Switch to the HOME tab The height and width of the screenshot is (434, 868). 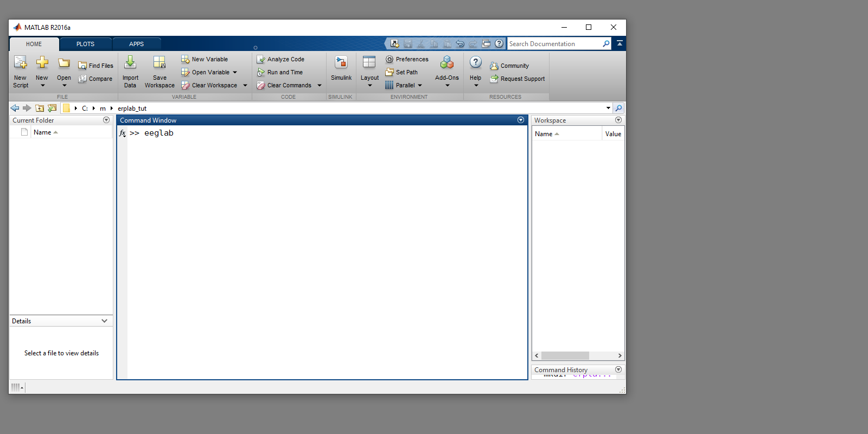click(x=34, y=44)
